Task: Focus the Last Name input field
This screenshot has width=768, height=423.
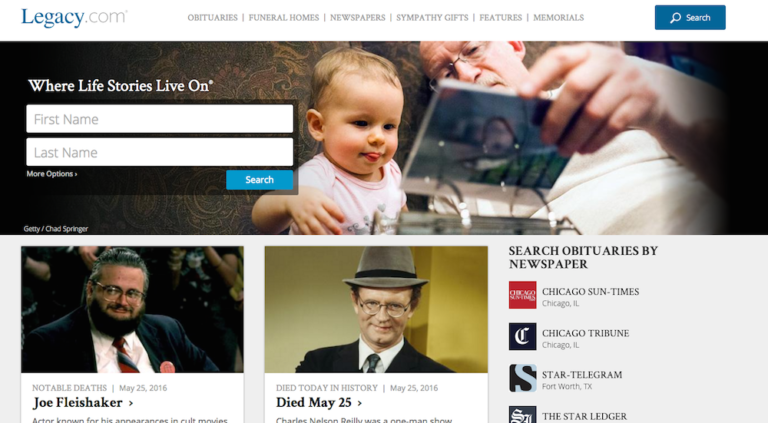Action: (x=160, y=152)
